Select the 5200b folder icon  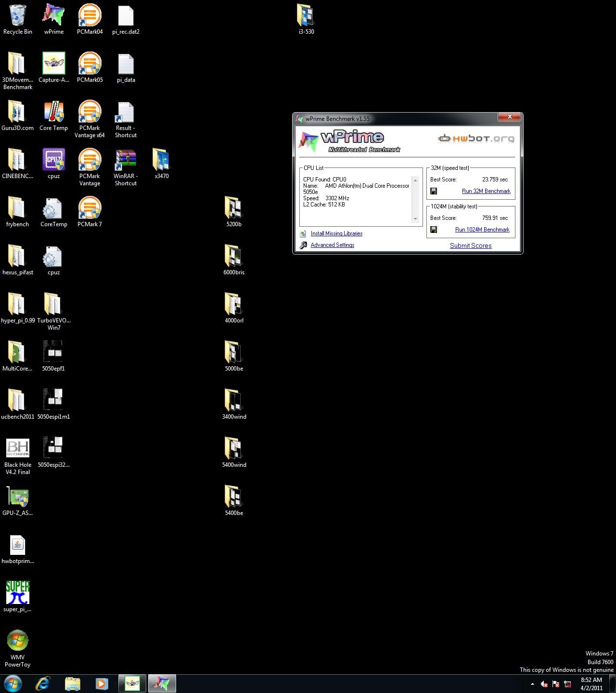coord(234,208)
